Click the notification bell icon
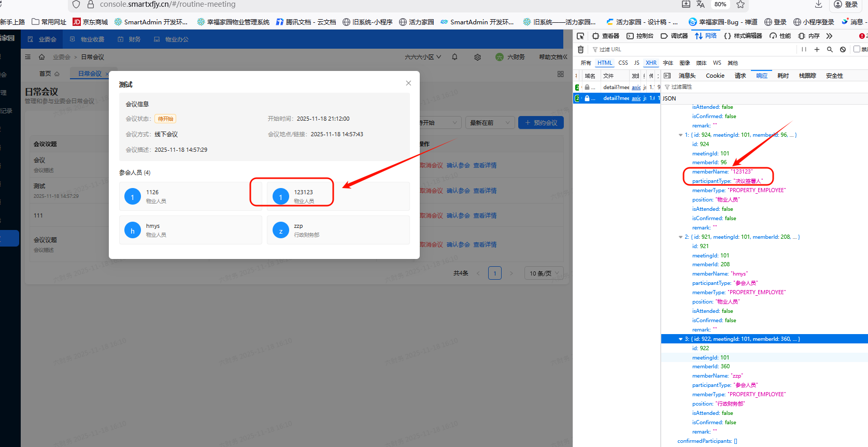 tap(454, 57)
